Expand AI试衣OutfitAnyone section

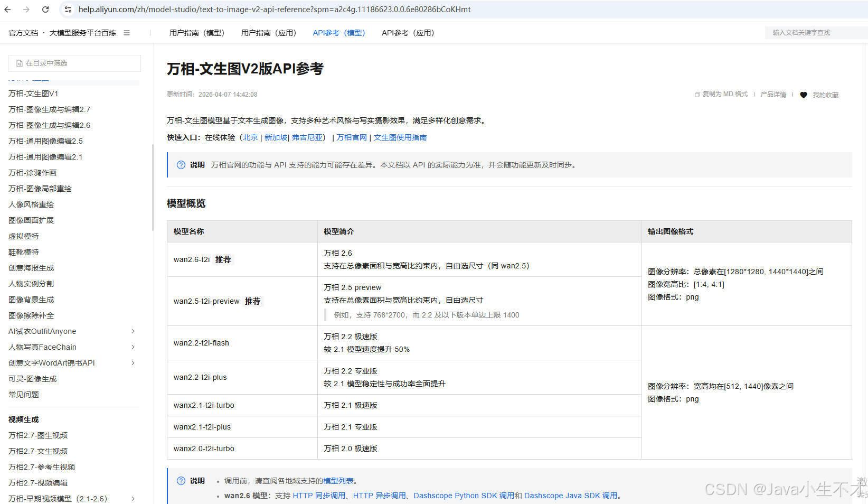pyautogui.click(x=133, y=331)
